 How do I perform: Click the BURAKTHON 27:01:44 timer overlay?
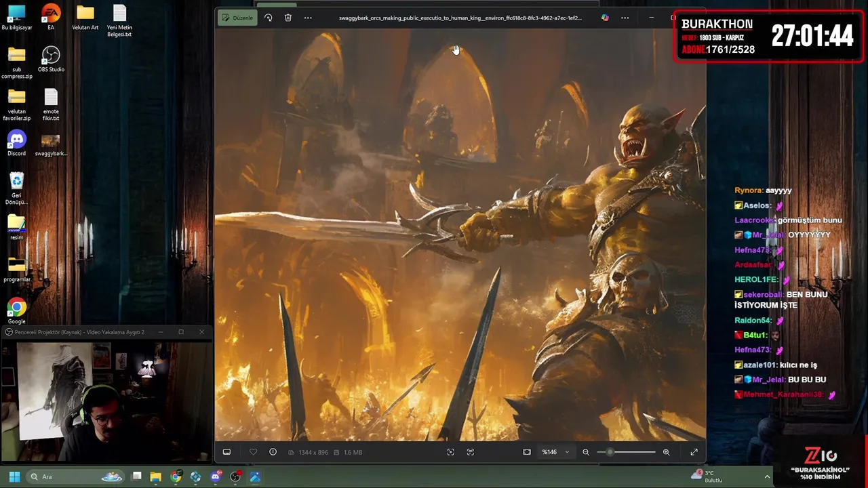coord(768,37)
